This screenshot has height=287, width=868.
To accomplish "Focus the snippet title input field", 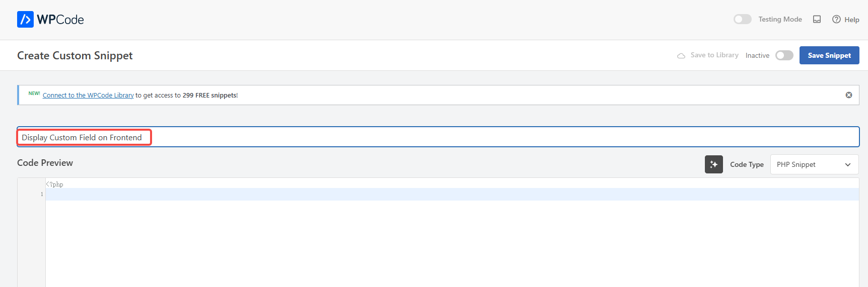I will (453, 137).
